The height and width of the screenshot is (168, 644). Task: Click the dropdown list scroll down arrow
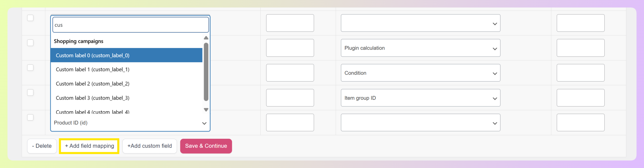[206, 110]
